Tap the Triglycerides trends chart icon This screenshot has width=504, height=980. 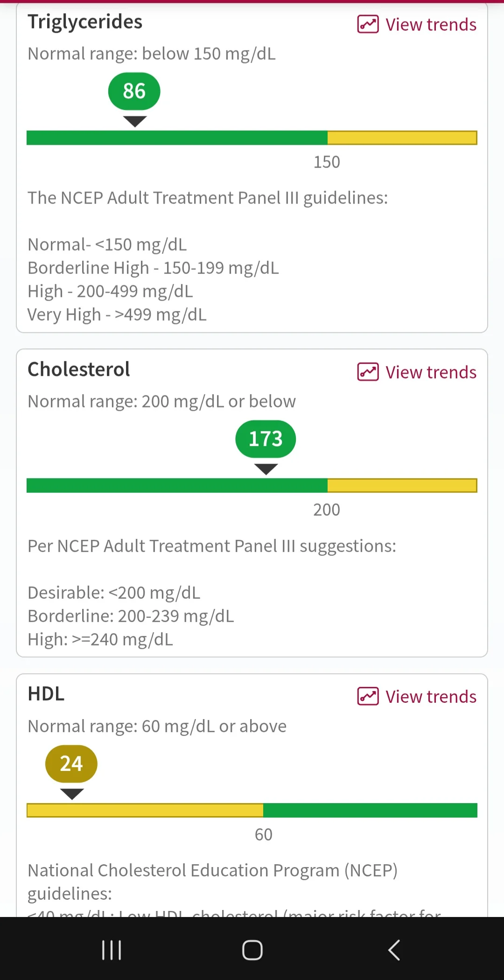coord(368,24)
